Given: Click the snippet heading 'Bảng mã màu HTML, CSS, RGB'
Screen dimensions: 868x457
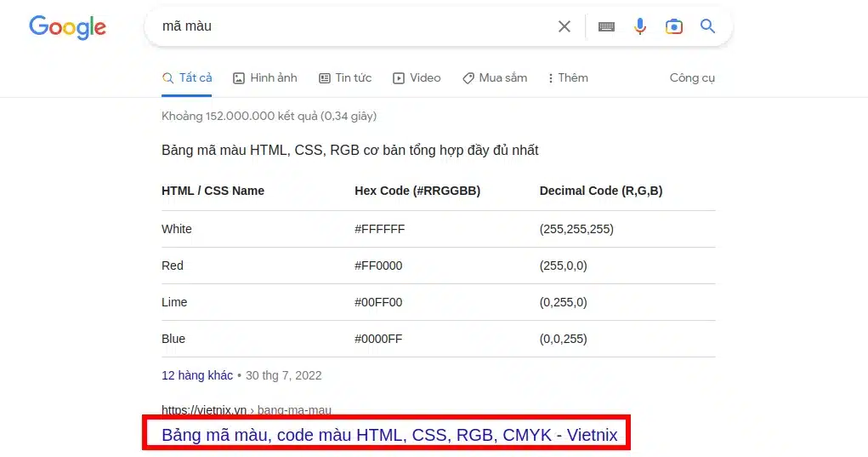Looking at the screenshot, I should [x=350, y=150].
